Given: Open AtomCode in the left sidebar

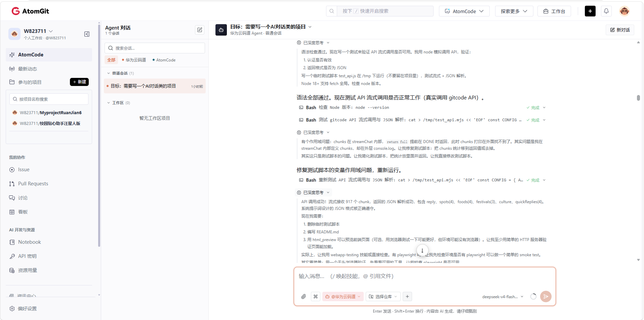Looking at the screenshot, I should (x=49, y=55).
